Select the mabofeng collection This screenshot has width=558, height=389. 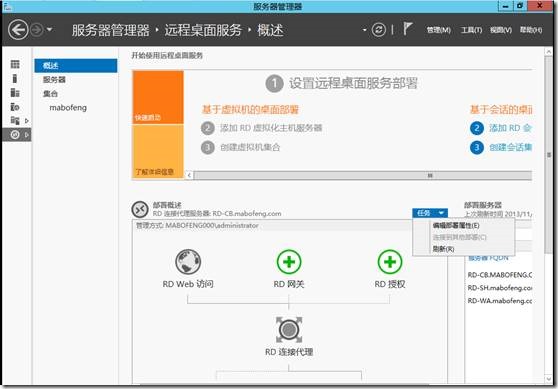point(68,107)
